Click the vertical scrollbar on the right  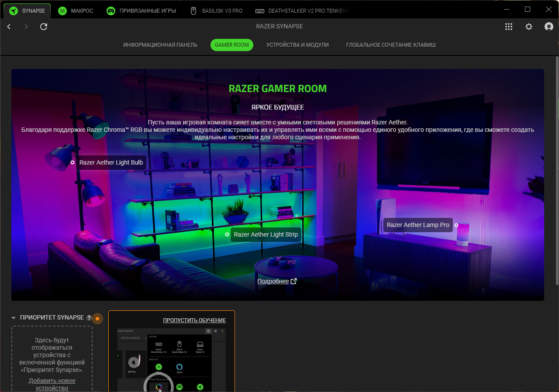pos(556,170)
